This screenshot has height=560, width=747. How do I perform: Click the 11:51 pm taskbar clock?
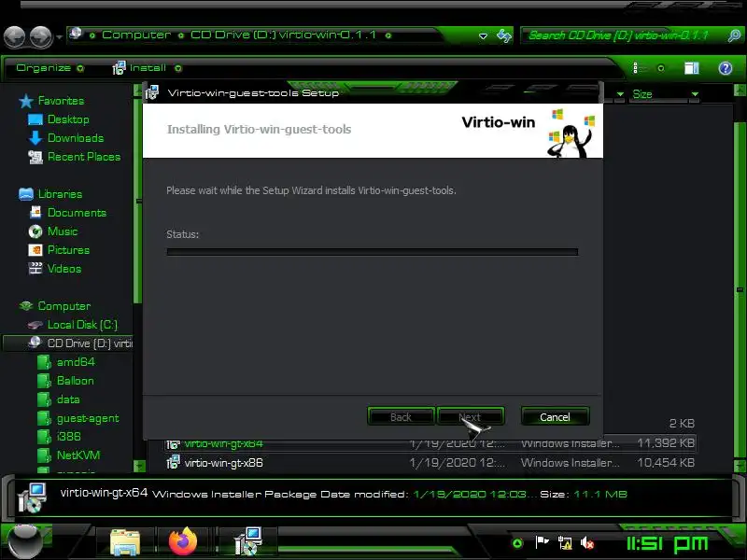[x=667, y=543]
